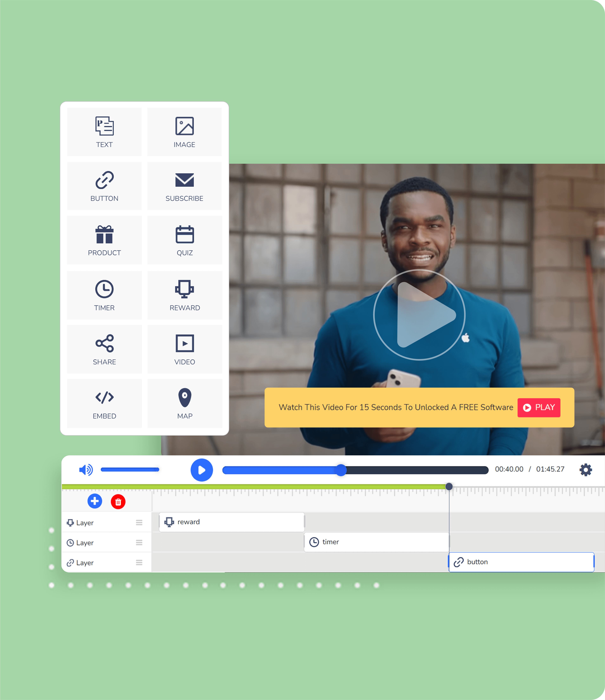Select the timer clip on the timeline
The image size is (605, 700).
click(x=377, y=542)
